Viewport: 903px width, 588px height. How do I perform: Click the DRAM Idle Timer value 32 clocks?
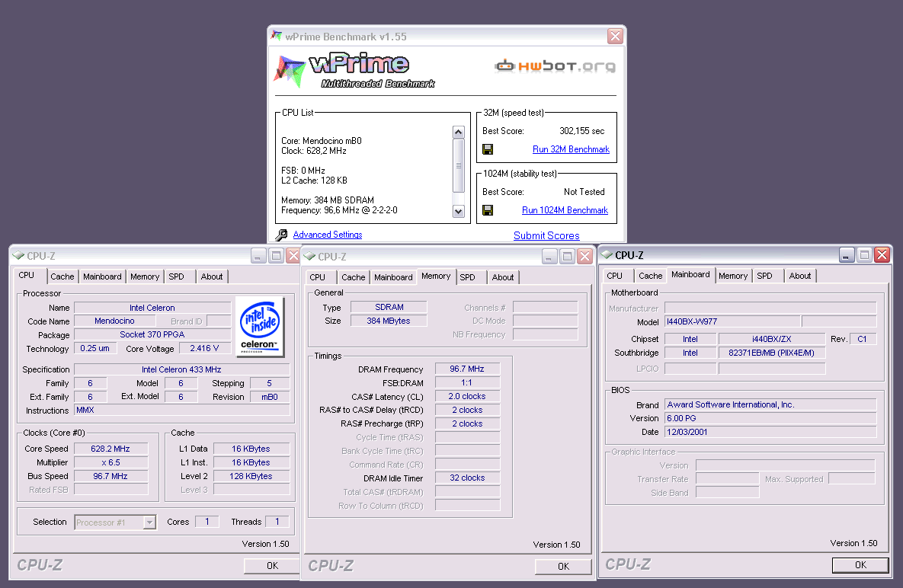point(467,478)
